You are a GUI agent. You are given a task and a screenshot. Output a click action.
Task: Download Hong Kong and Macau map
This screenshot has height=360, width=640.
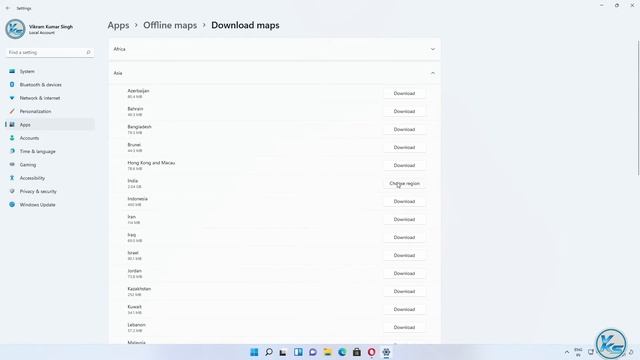tap(404, 165)
